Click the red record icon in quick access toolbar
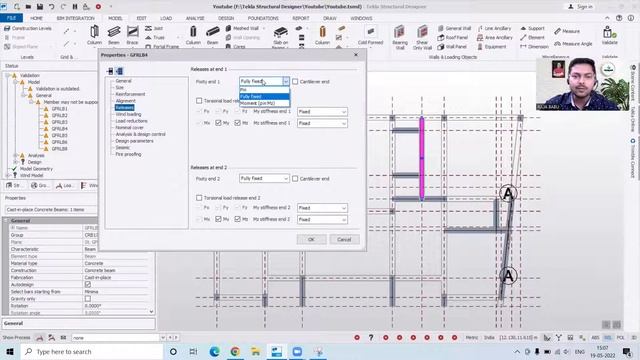This screenshot has height=360, width=640. (x=98, y=7)
